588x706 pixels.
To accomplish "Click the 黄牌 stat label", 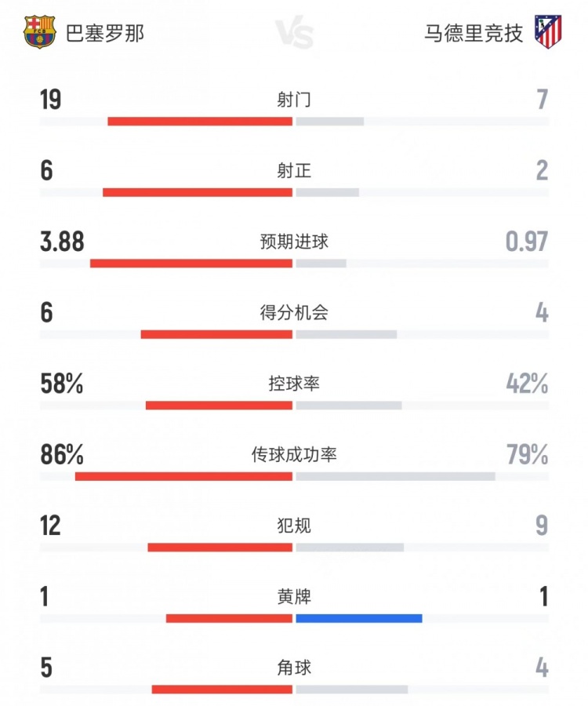I will click(294, 596).
